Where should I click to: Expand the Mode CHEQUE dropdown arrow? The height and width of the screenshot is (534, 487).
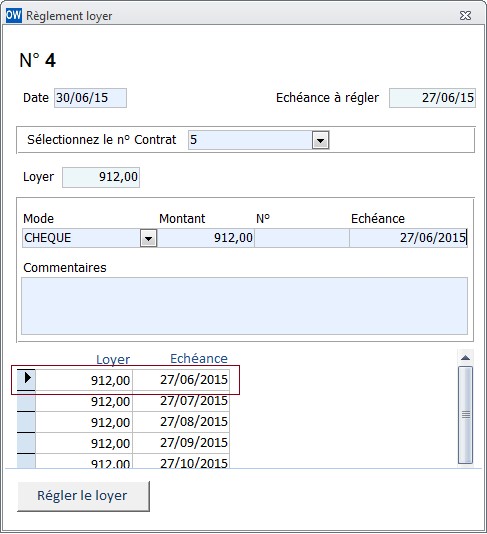pos(148,238)
